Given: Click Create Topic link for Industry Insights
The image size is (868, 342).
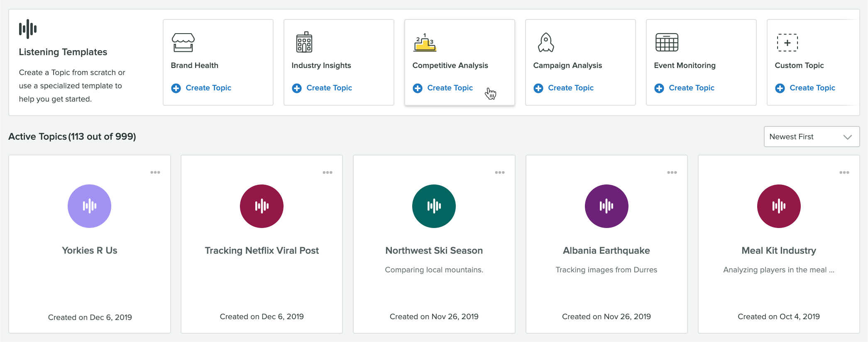Looking at the screenshot, I should (x=329, y=88).
